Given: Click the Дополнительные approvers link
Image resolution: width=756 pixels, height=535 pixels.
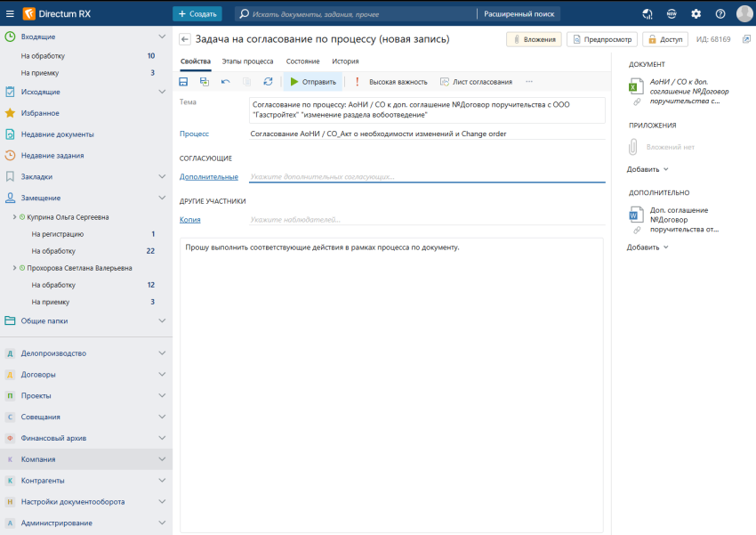Looking at the screenshot, I should pos(209,177).
